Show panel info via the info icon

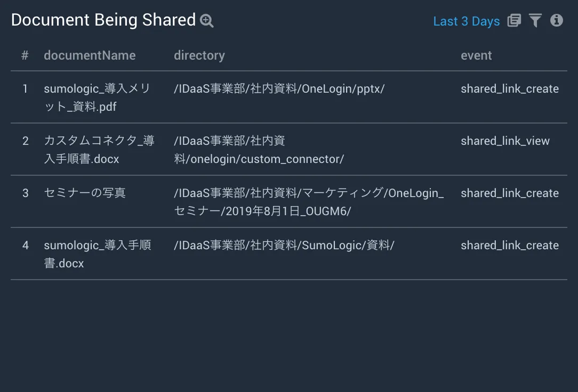557,20
